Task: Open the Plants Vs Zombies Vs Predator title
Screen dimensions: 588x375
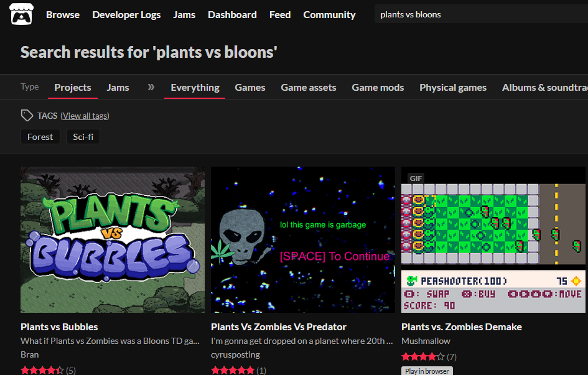Action: click(279, 326)
